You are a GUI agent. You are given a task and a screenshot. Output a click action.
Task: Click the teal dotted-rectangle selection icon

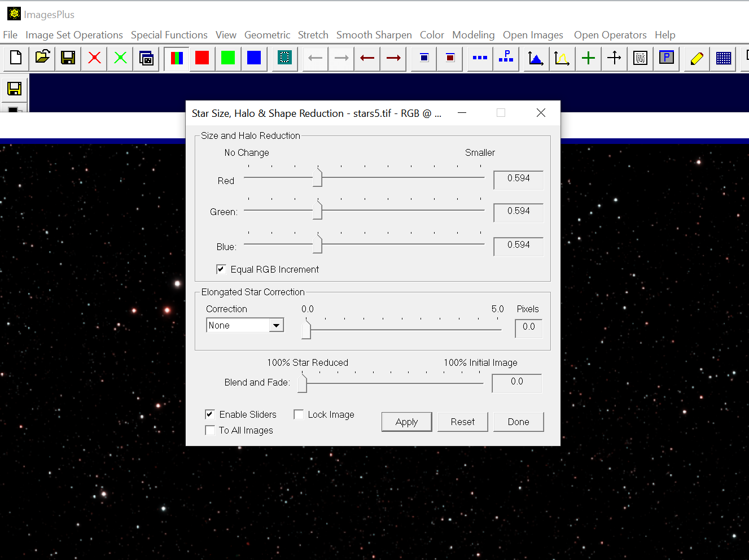point(284,58)
